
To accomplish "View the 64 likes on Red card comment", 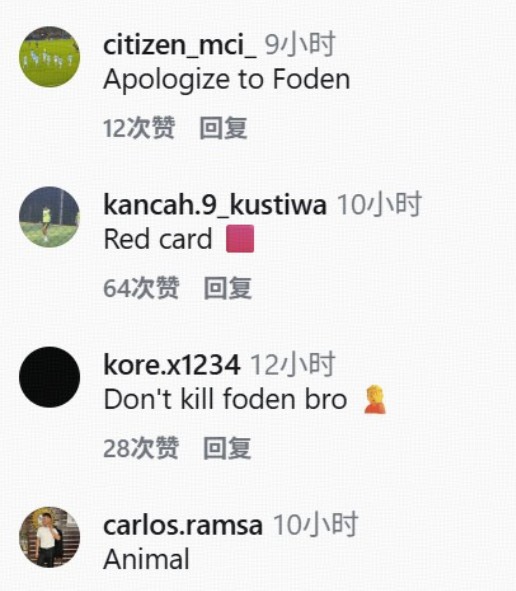I will pos(141,288).
